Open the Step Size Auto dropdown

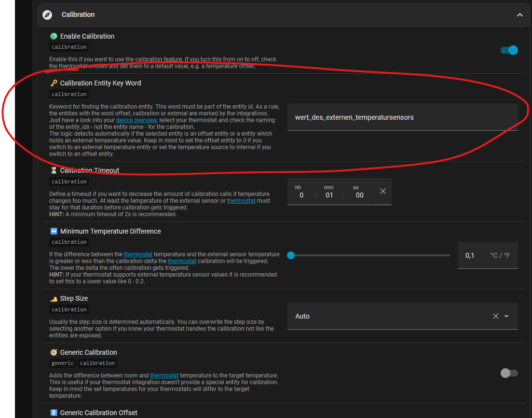pyautogui.click(x=402, y=316)
